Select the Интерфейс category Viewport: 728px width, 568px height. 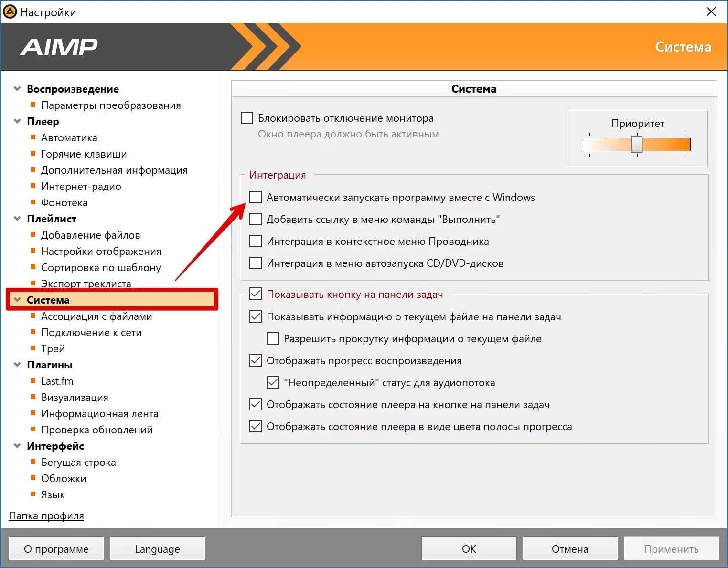click(55, 446)
